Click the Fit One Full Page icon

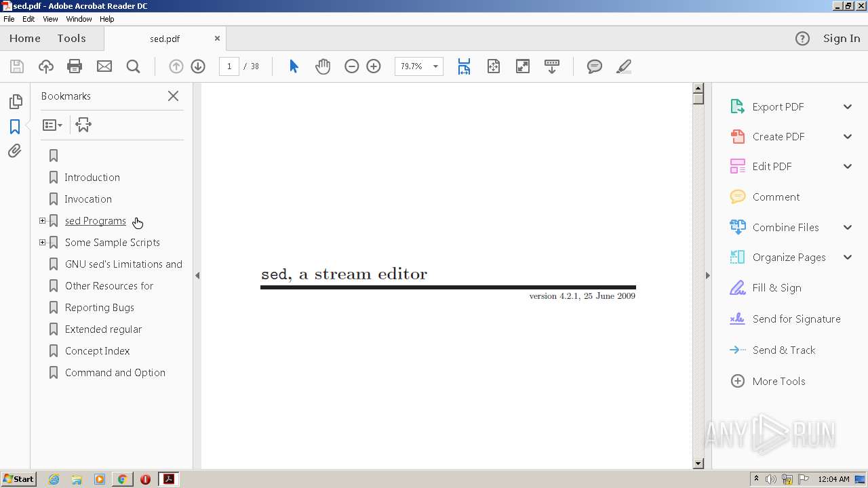coord(494,66)
